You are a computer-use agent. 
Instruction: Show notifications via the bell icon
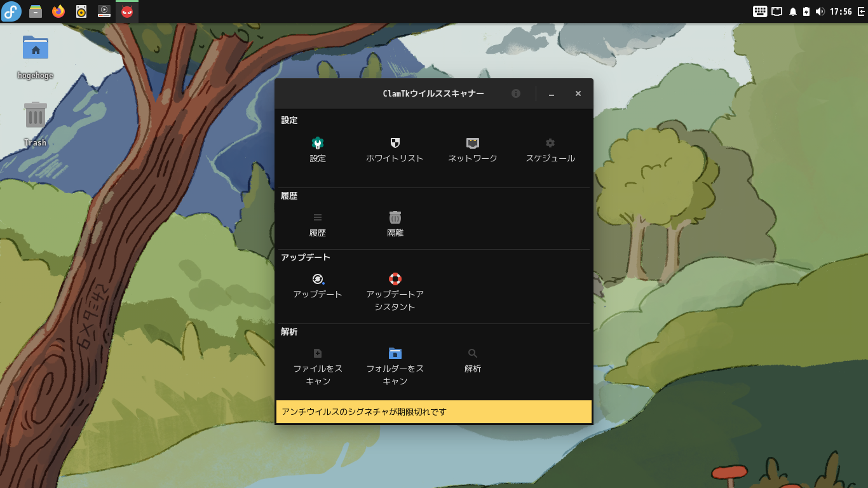point(792,11)
